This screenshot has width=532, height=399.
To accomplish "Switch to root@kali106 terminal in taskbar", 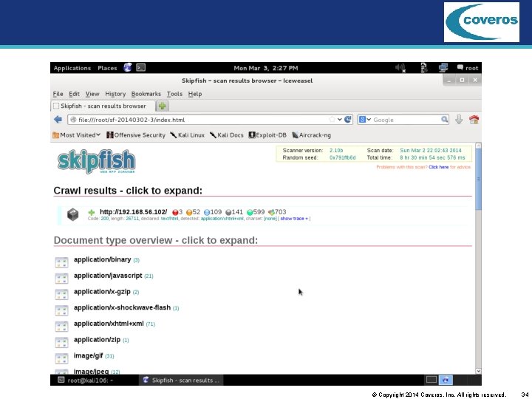I will tap(95, 381).
